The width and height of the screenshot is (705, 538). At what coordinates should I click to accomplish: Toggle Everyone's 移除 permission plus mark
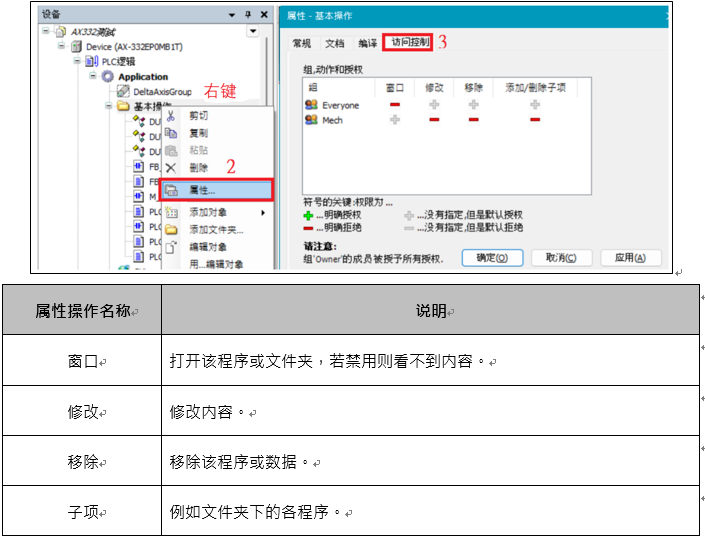pyautogui.click(x=473, y=105)
